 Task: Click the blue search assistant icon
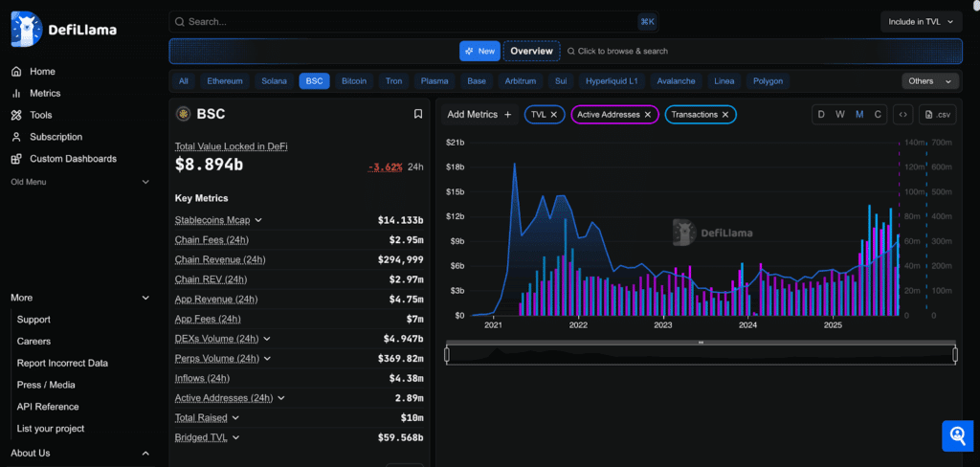[957, 436]
